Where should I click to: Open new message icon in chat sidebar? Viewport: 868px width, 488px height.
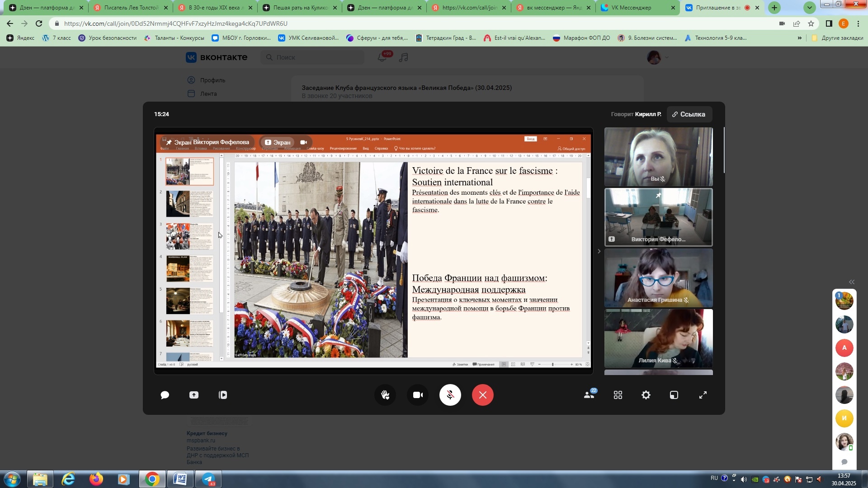click(844, 462)
